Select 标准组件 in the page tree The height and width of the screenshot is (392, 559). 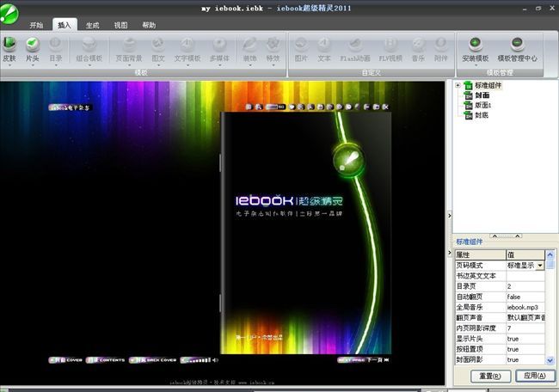pyautogui.click(x=488, y=85)
